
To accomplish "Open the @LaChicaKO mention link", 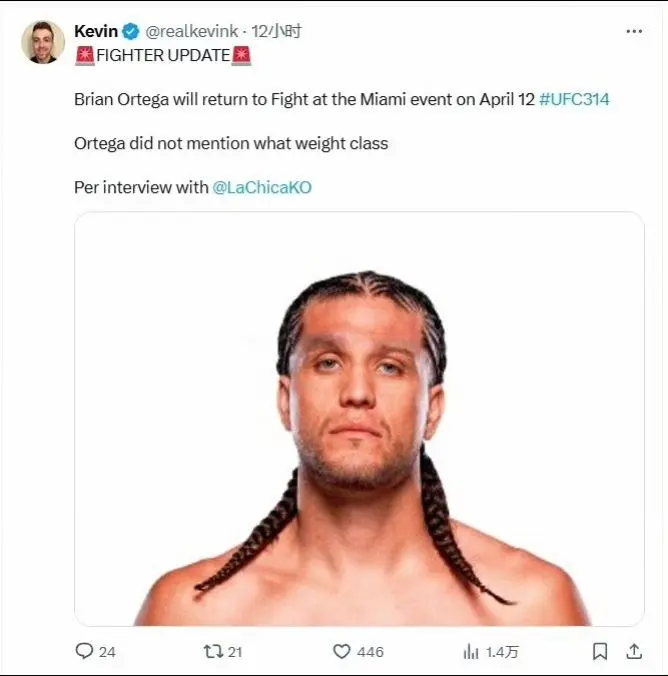I will click(x=262, y=187).
